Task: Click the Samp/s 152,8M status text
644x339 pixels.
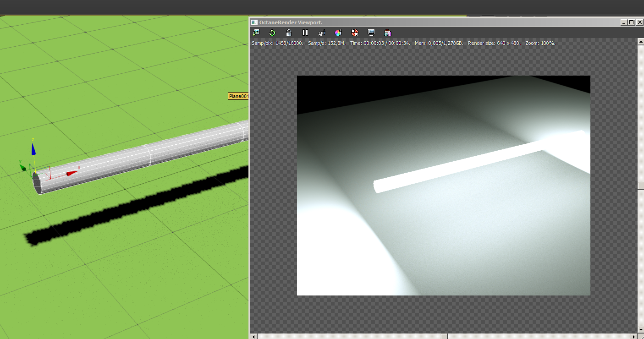Action: [x=327, y=43]
